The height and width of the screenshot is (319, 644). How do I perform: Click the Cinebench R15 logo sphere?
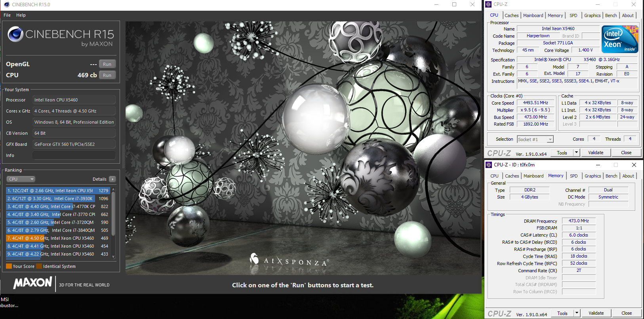[x=15, y=34]
